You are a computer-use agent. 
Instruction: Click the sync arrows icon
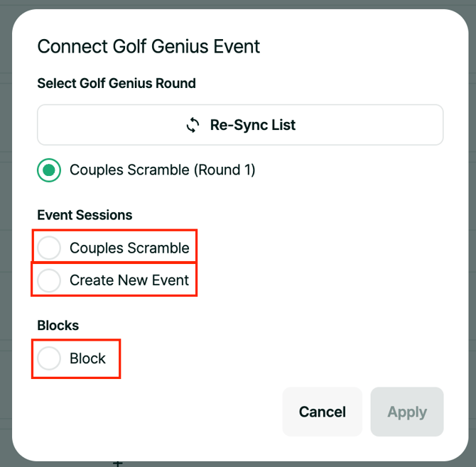[193, 126]
